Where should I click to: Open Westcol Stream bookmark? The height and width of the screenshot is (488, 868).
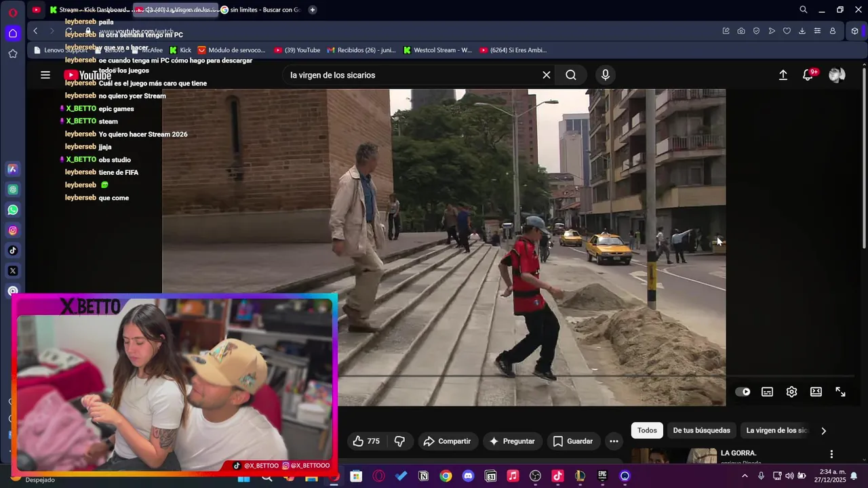(x=437, y=50)
